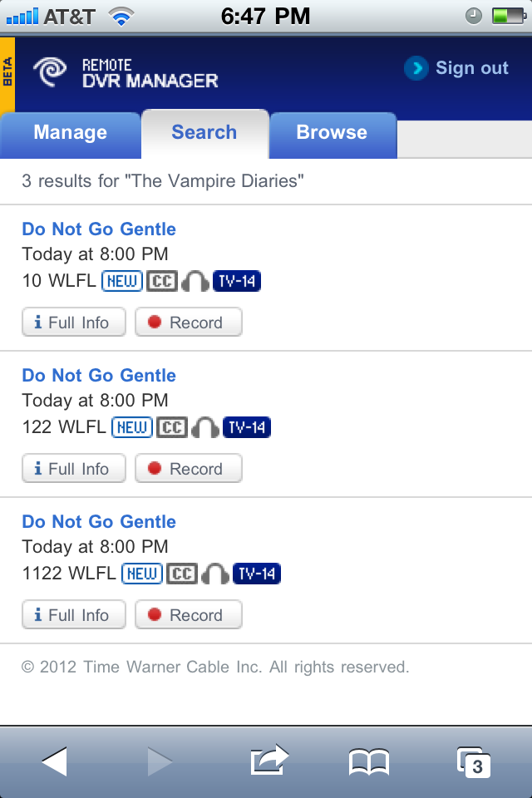Tap the Sign out arrow icon
The width and height of the screenshot is (532, 798).
coord(416,68)
